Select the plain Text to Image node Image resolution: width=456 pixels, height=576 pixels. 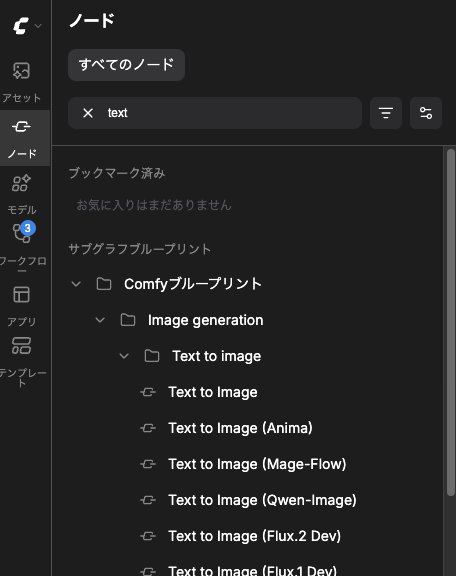point(213,392)
